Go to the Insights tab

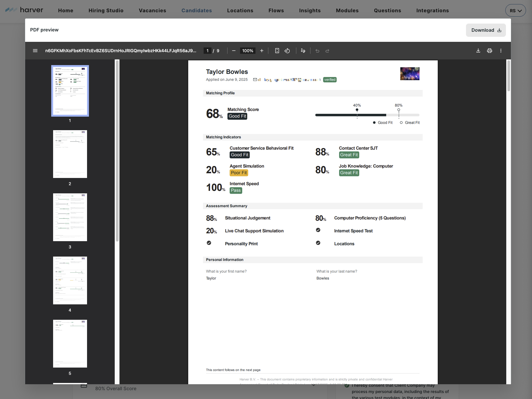pyautogui.click(x=310, y=10)
